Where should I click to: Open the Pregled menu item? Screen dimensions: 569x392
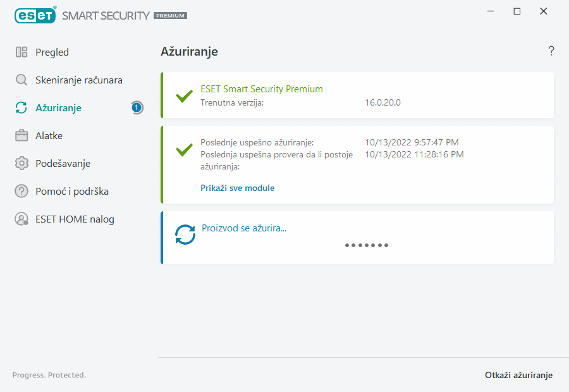(52, 52)
